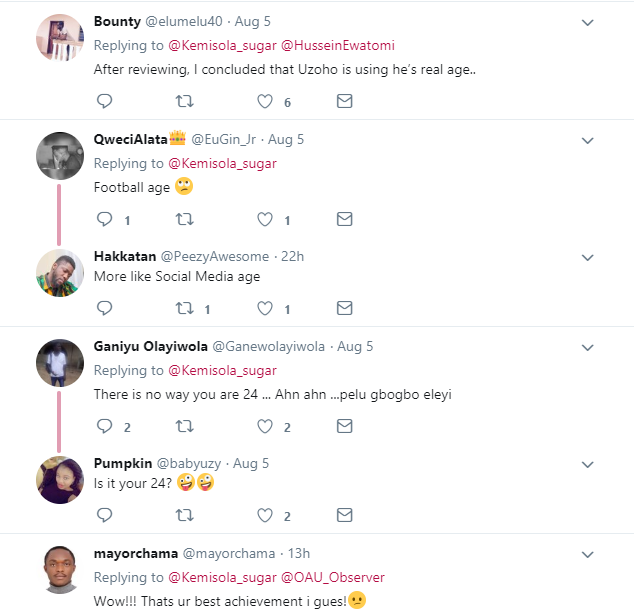Like QweciAlata's "Football age" tweet

265,219
